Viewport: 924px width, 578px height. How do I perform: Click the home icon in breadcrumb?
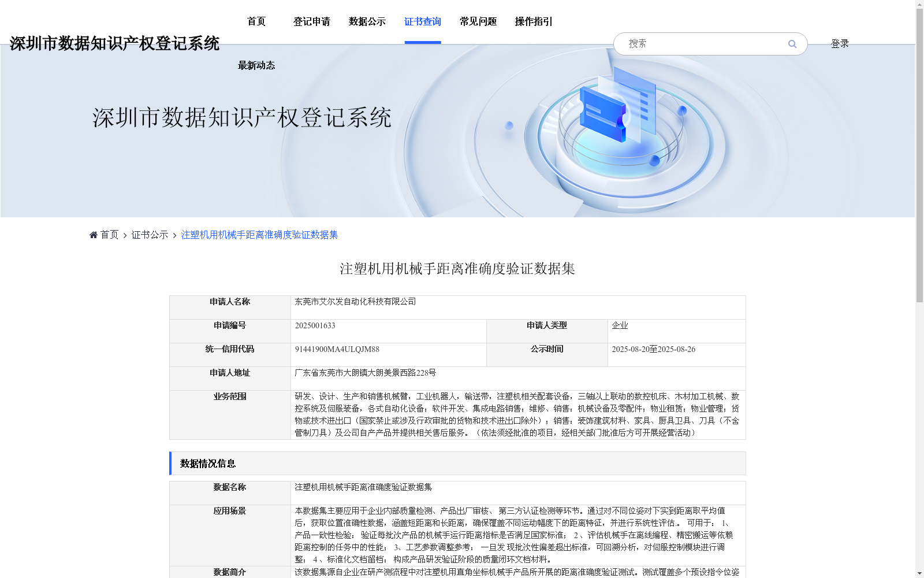pyautogui.click(x=94, y=235)
